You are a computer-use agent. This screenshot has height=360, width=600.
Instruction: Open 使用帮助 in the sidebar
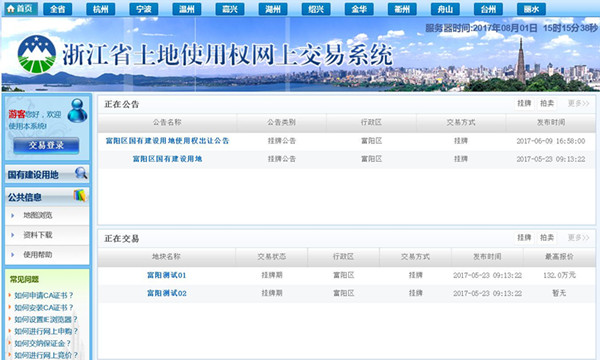pos(38,254)
